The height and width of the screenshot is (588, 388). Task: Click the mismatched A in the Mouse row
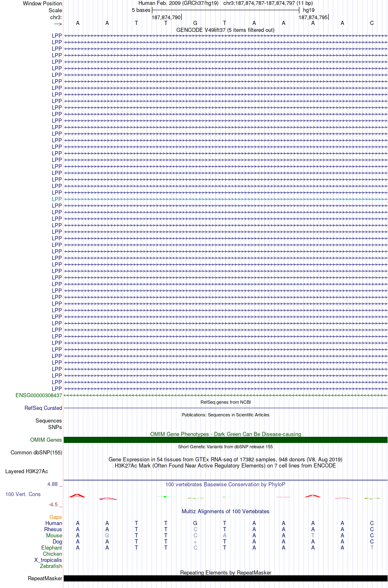point(225,535)
